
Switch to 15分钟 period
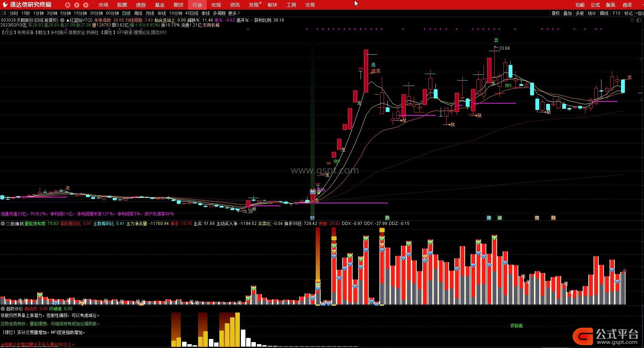pos(80,13)
